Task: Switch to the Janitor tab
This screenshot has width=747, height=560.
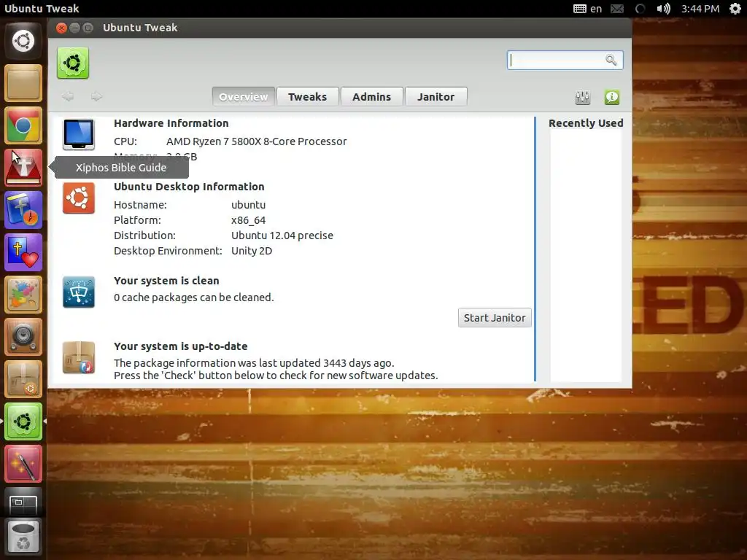Action: tap(436, 97)
